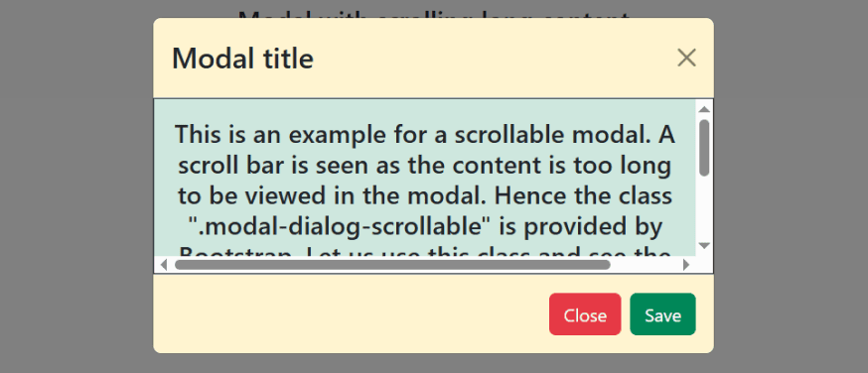
Task: Click the "Modal title" heading text
Action: click(x=242, y=58)
